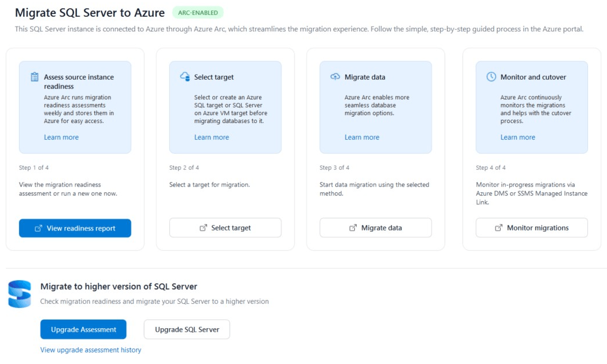View upgrade assessment history
This screenshot has height=364, width=607.
(90, 350)
